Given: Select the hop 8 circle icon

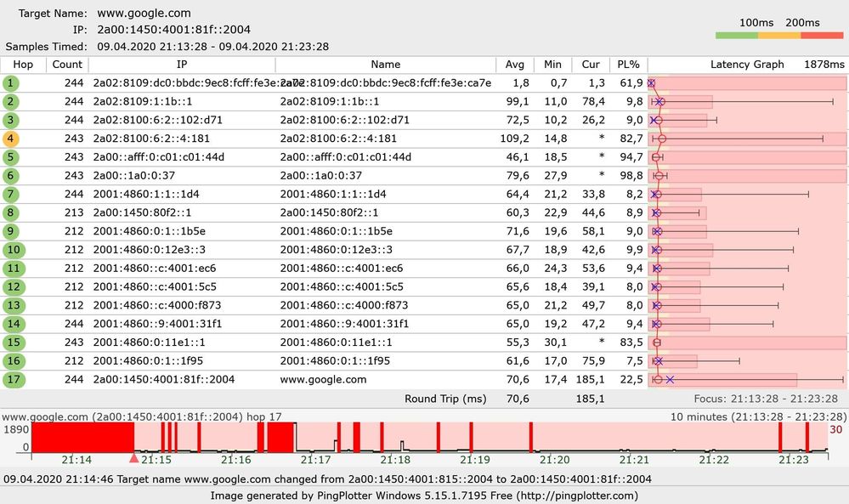Looking at the screenshot, I should pos(10,212).
